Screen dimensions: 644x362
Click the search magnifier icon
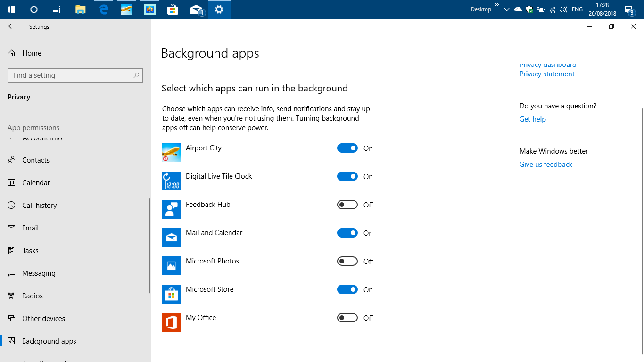click(136, 75)
